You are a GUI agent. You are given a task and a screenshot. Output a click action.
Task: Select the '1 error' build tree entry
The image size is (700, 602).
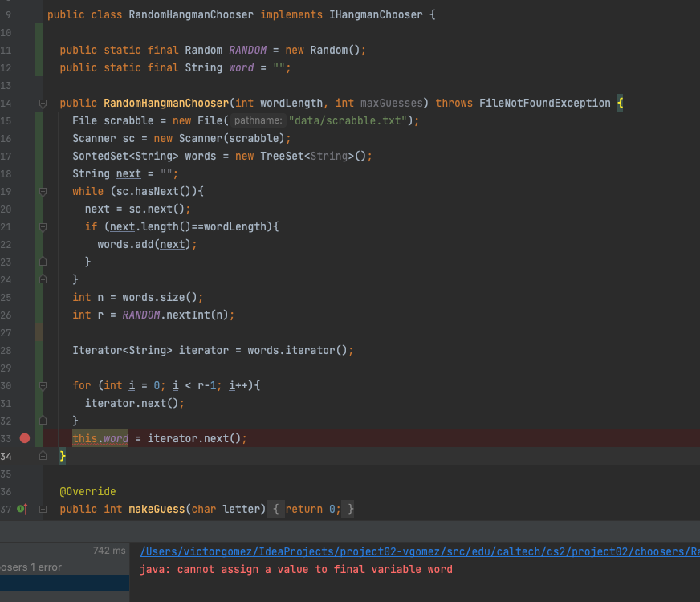coord(31,567)
